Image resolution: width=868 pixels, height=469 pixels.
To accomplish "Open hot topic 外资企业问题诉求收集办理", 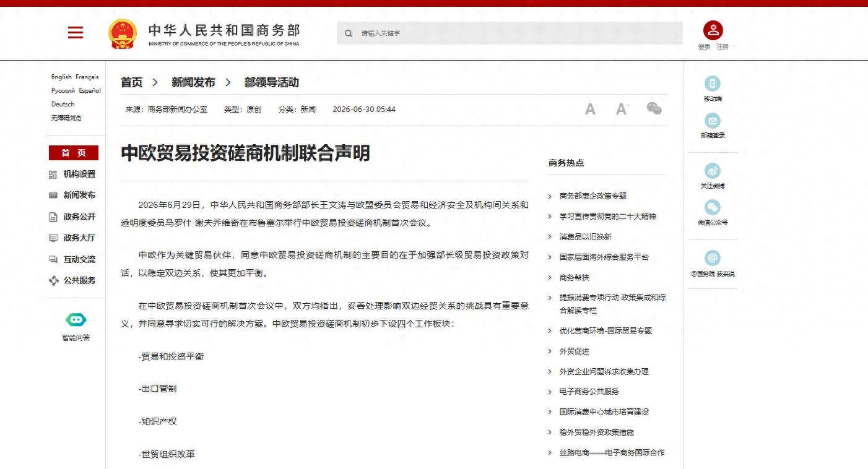I will (604, 372).
